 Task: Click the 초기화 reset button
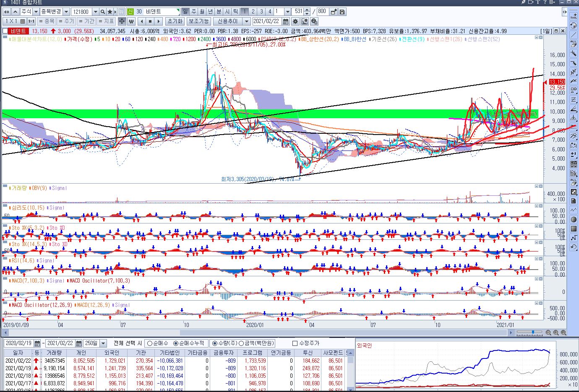[x=175, y=21]
